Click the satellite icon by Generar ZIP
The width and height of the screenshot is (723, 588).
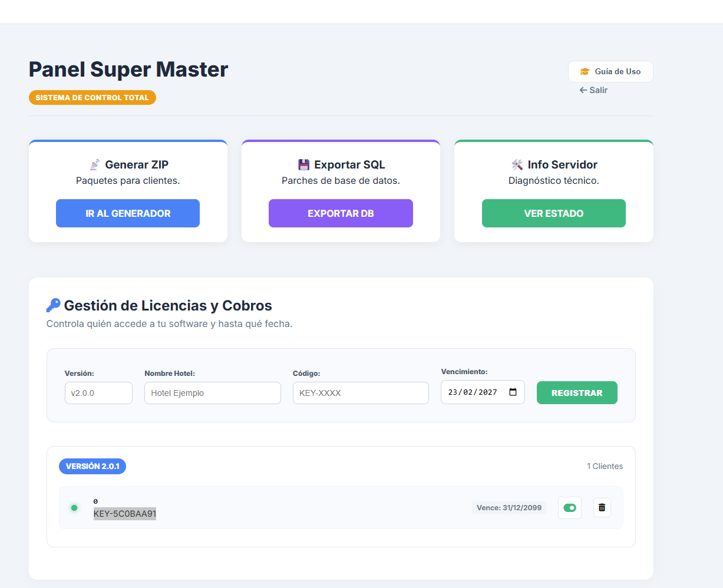(x=94, y=165)
